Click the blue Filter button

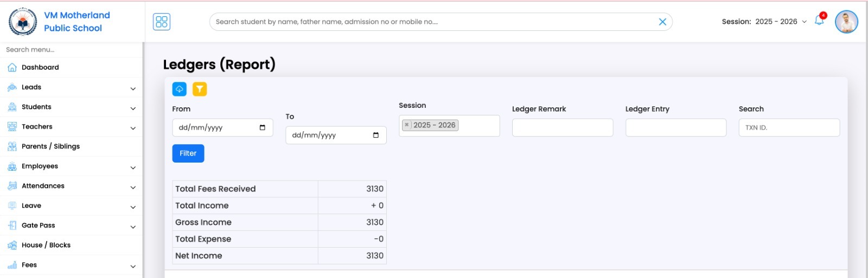coord(188,153)
